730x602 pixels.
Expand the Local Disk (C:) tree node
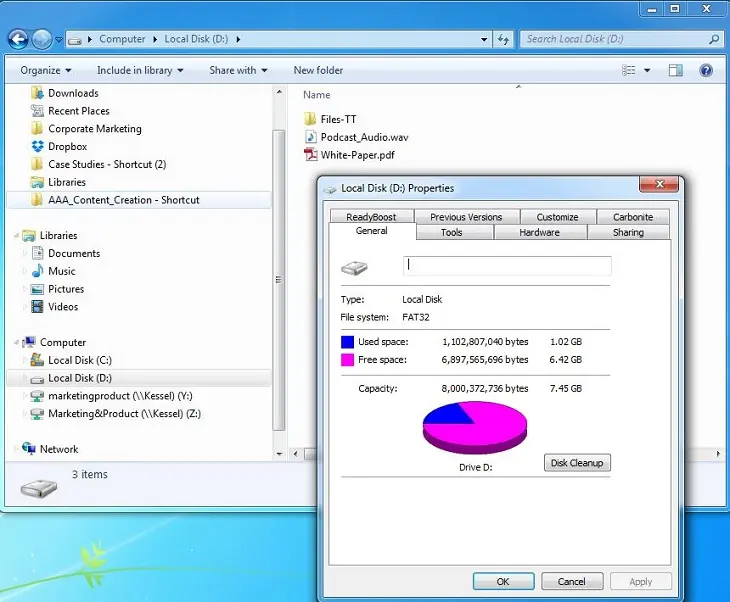[x=26, y=360]
